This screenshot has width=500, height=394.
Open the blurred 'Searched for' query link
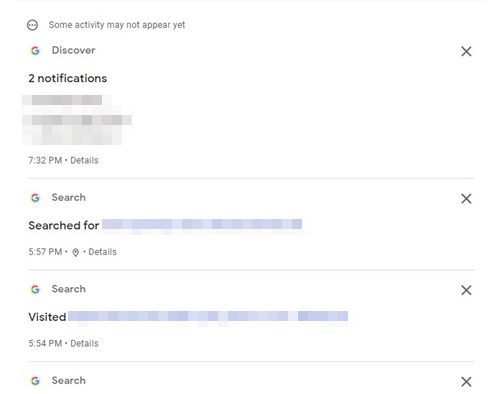point(202,224)
